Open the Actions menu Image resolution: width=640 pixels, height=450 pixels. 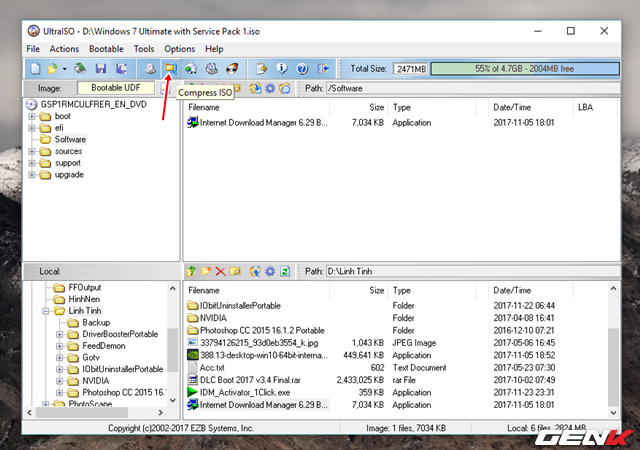[x=64, y=49]
